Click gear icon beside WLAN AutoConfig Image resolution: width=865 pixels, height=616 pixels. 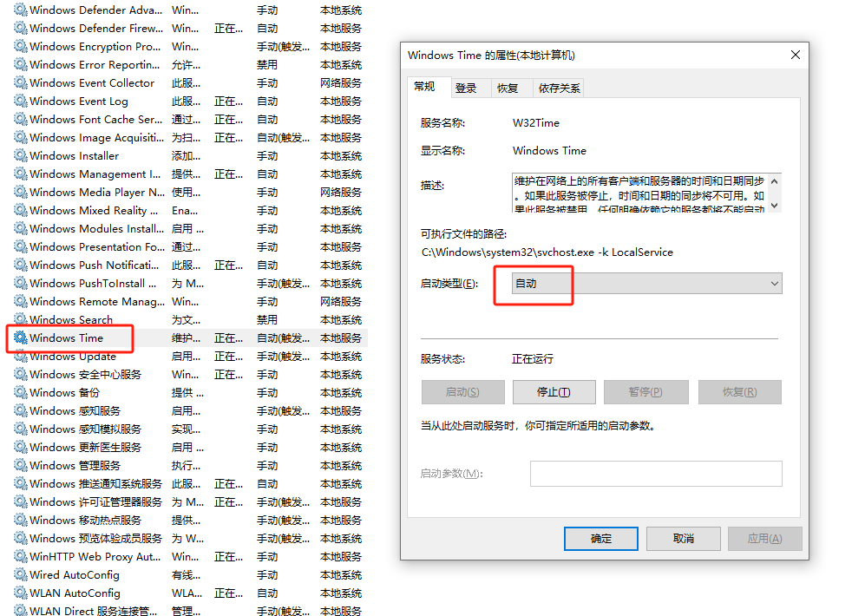click(21, 593)
